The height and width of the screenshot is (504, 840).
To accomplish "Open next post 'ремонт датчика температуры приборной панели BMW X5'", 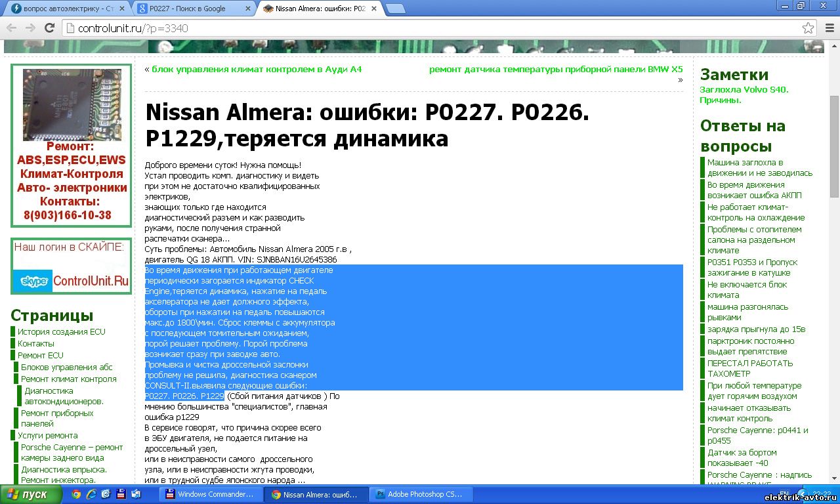I will (556, 69).
